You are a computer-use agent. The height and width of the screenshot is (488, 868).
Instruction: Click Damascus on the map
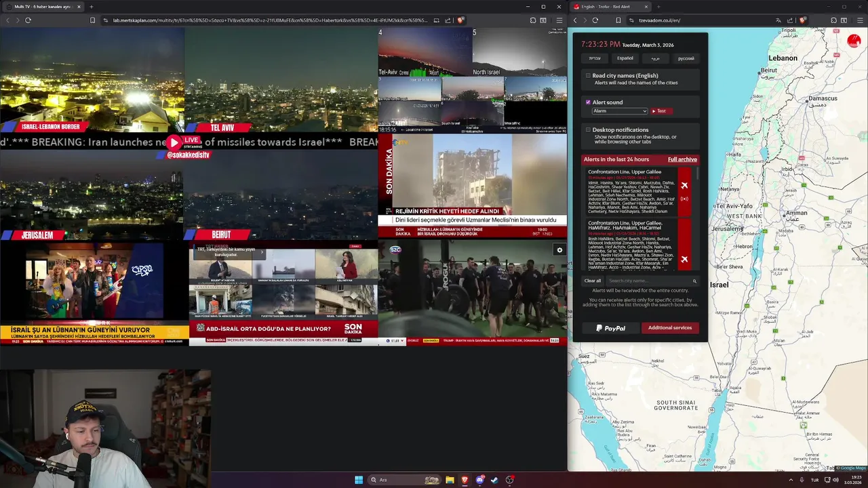pyautogui.click(x=823, y=99)
